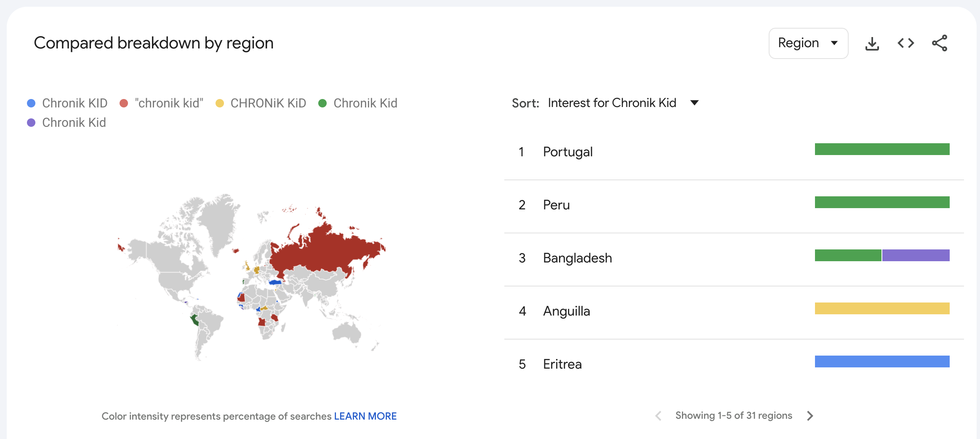This screenshot has width=980, height=439.
Task: Click Anguilla's yellow interest bar
Action: (882, 308)
